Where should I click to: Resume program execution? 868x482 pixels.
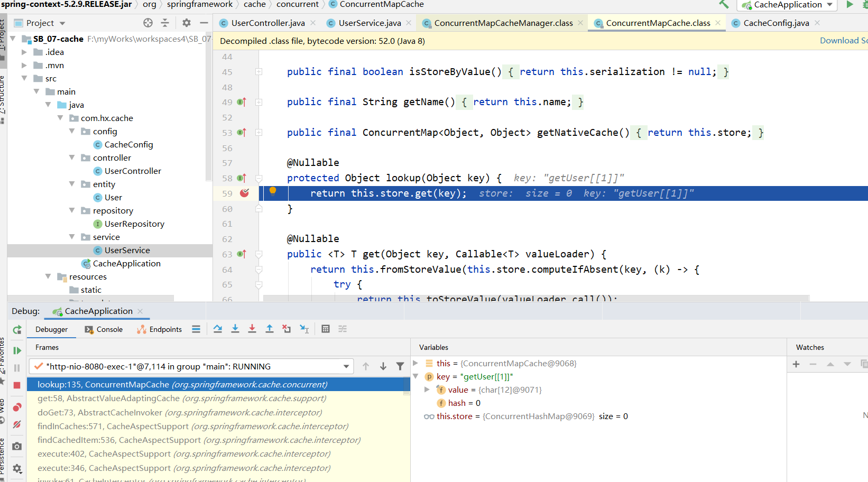tap(17, 350)
